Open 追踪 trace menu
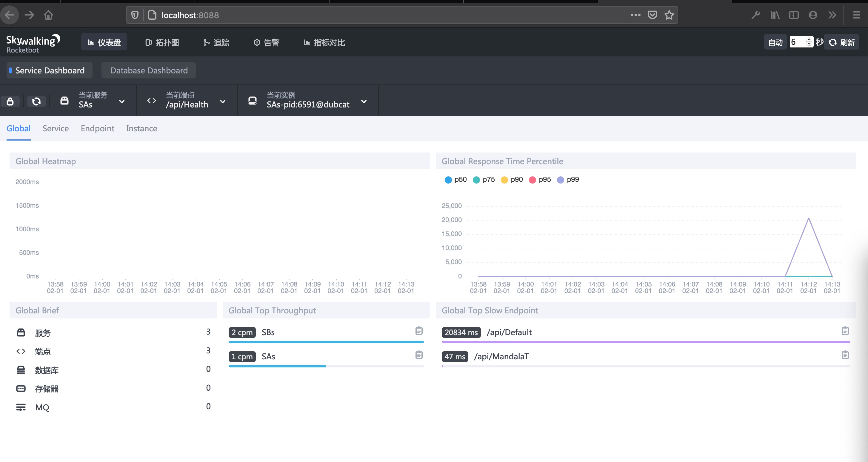 coord(216,42)
